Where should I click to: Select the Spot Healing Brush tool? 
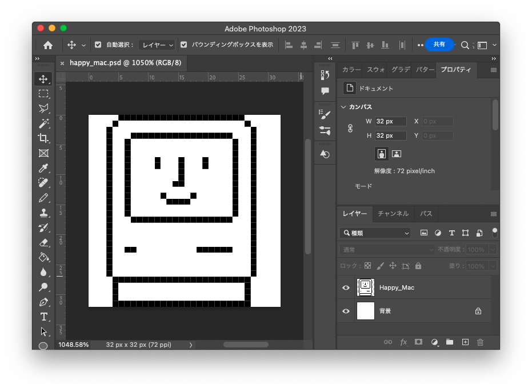[x=43, y=183]
